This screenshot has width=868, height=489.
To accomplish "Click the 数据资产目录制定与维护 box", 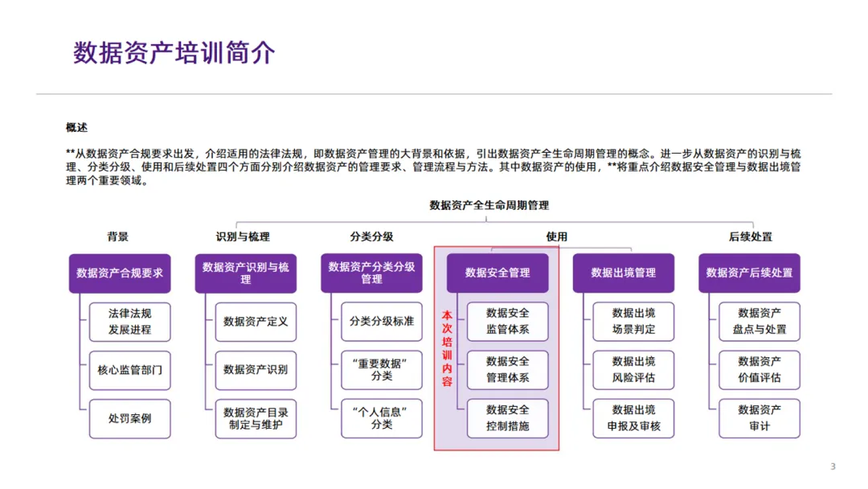I will pyautogui.click(x=256, y=419).
